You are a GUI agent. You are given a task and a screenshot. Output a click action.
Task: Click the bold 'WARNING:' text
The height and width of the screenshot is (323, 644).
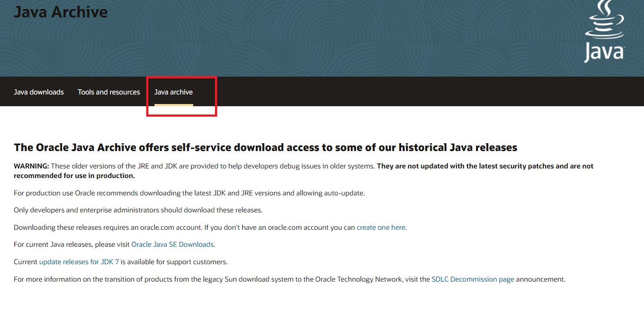pyautogui.click(x=32, y=166)
